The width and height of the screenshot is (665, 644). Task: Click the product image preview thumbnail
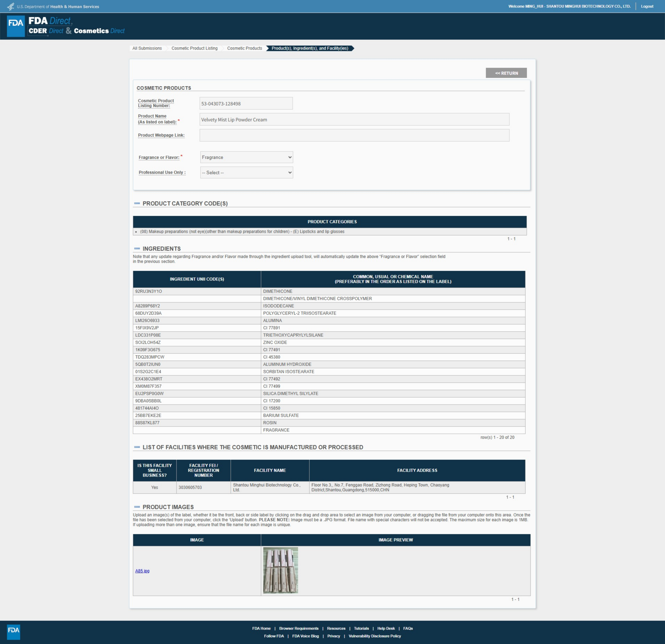point(280,570)
